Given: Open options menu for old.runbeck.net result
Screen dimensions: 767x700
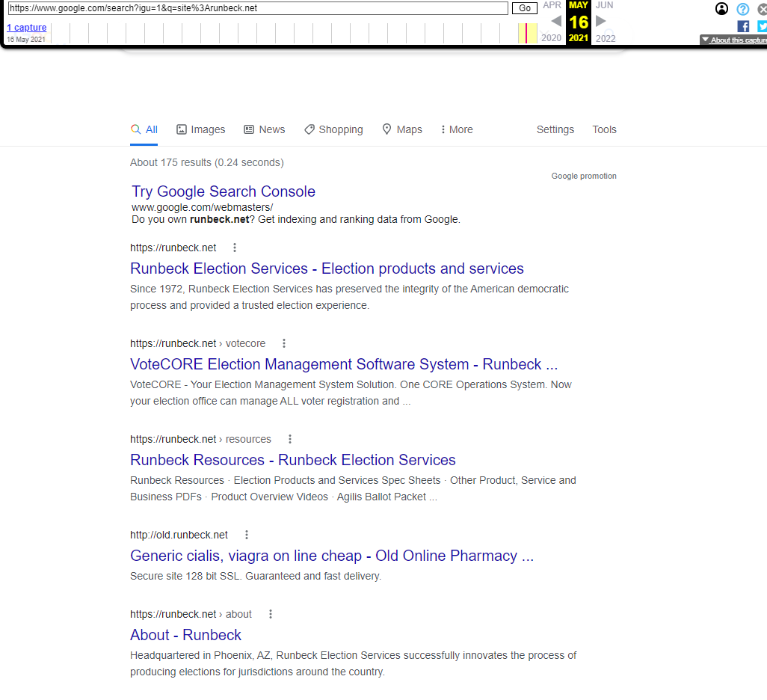Looking at the screenshot, I should (247, 535).
